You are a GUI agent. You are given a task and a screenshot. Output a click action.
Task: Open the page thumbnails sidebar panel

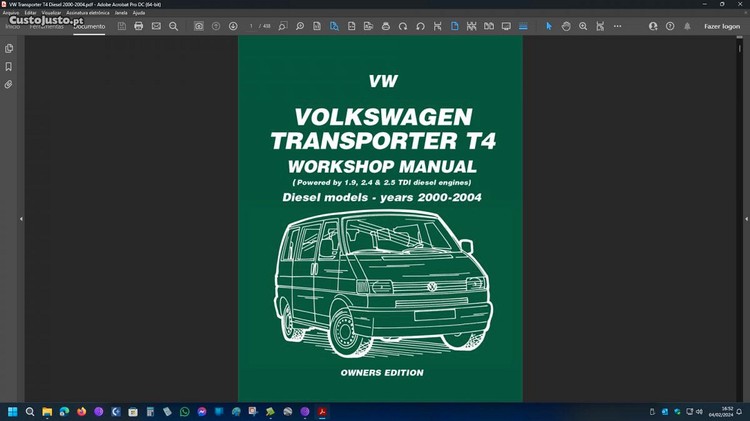click(x=9, y=48)
